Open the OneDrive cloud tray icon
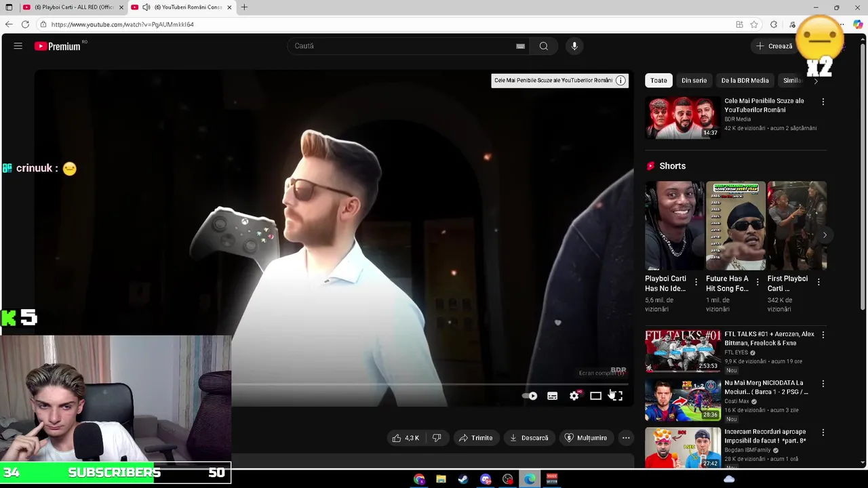The height and width of the screenshot is (488, 868). (729, 479)
